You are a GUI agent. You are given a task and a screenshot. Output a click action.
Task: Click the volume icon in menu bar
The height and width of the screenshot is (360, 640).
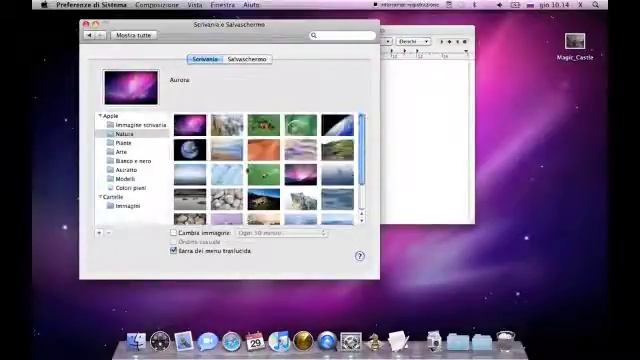pyautogui.click(x=499, y=5)
